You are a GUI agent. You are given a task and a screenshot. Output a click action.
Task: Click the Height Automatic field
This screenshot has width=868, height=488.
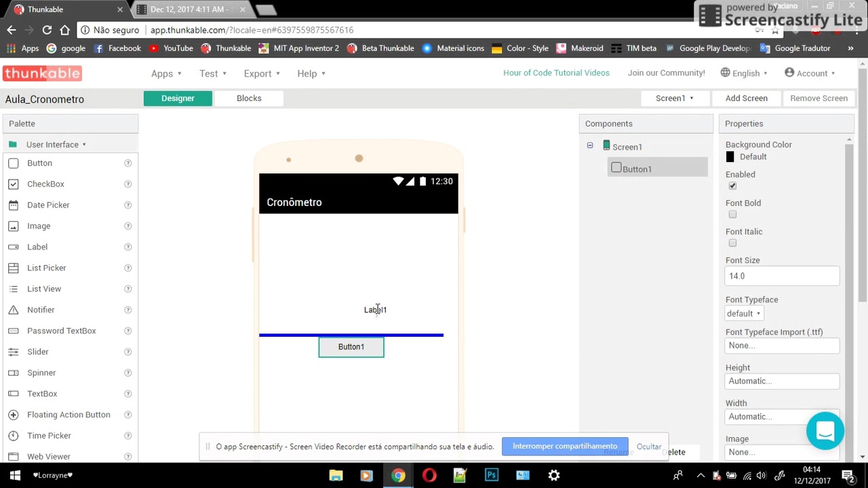[783, 381]
